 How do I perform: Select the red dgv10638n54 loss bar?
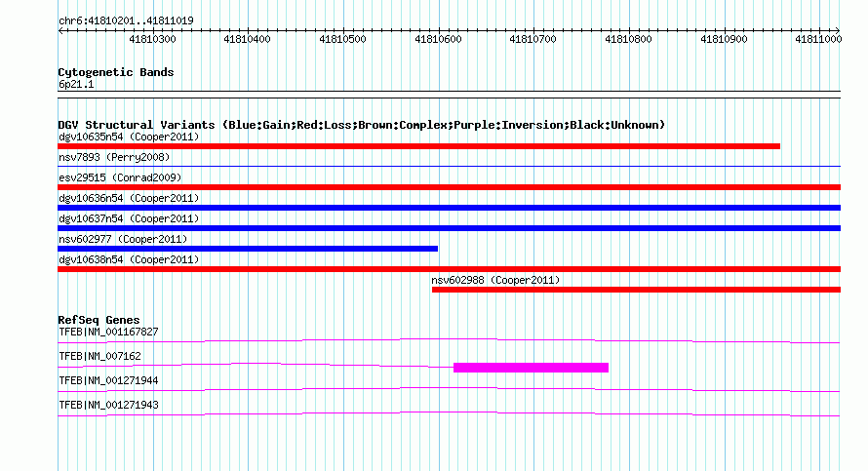tap(449, 269)
